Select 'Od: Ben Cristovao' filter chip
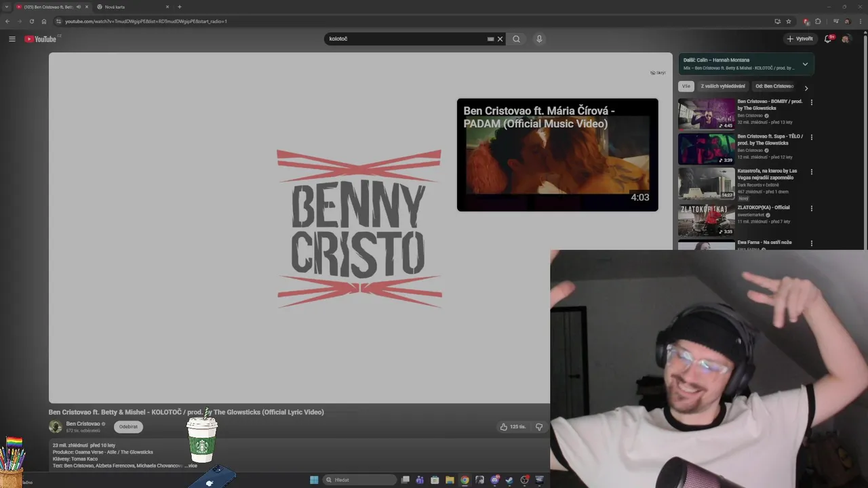 click(774, 86)
